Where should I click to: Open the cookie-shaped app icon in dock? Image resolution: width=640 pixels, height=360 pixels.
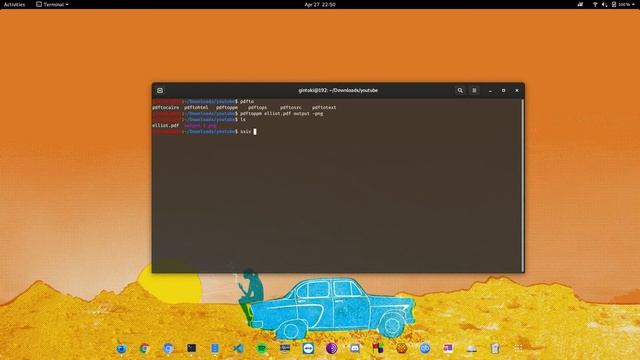point(402,348)
